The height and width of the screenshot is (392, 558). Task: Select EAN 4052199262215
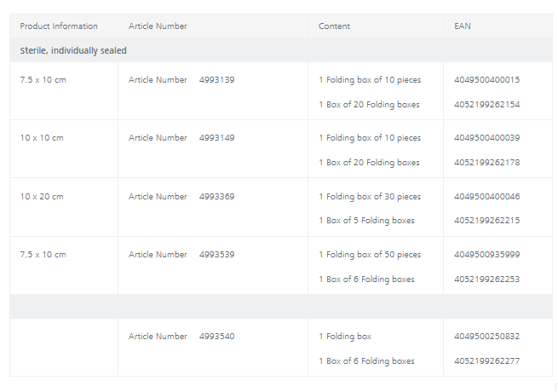(x=486, y=221)
